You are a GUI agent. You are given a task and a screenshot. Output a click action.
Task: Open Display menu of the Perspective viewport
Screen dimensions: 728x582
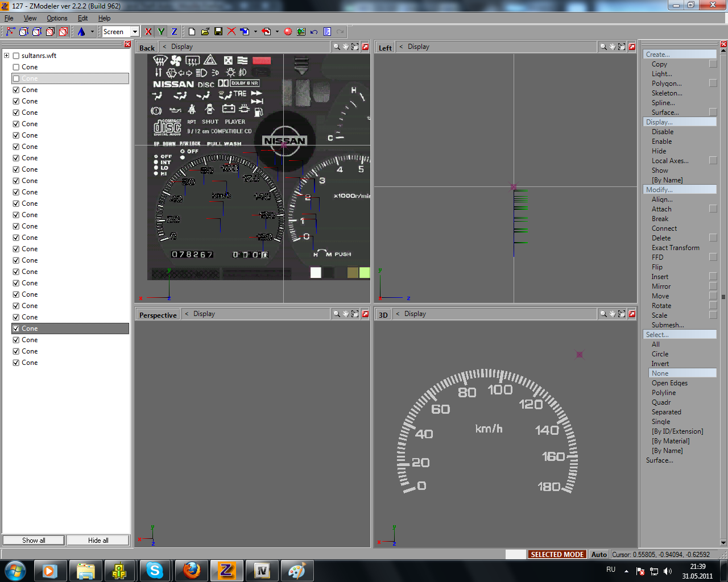click(x=204, y=314)
